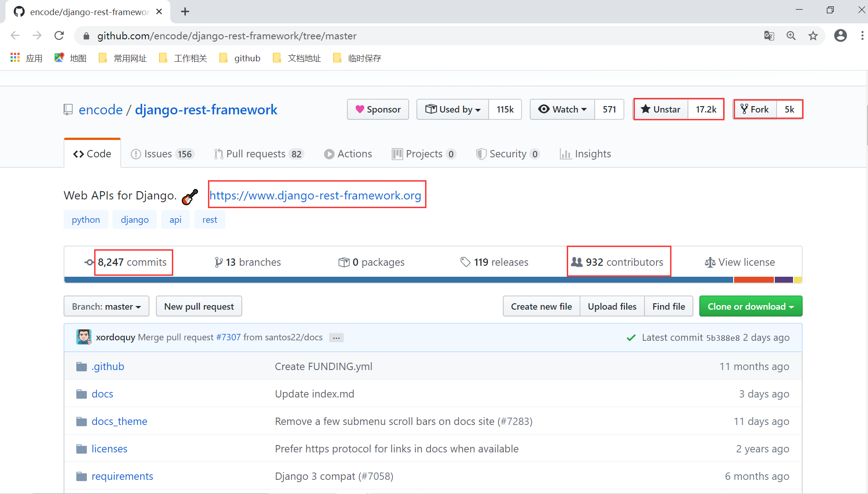Image resolution: width=868 pixels, height=494 pixels.
Task: Click the 17.2k stargazers count
Action: [x=706, y=109]
